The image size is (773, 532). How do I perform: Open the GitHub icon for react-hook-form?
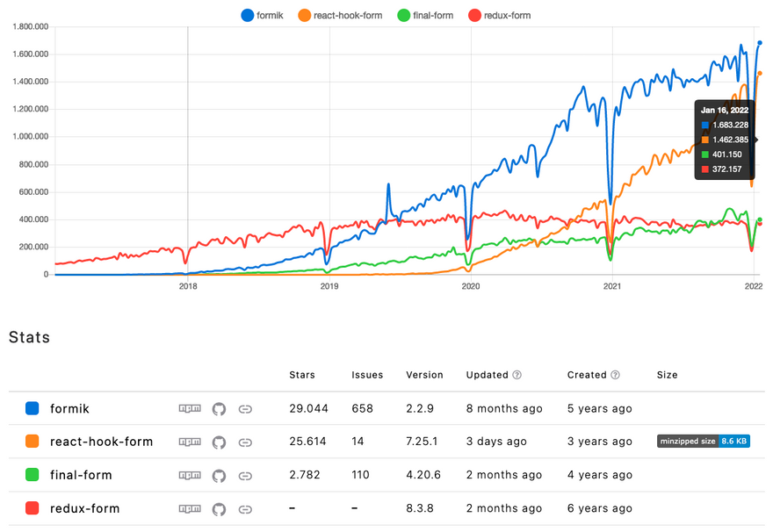tap(219, 442)
